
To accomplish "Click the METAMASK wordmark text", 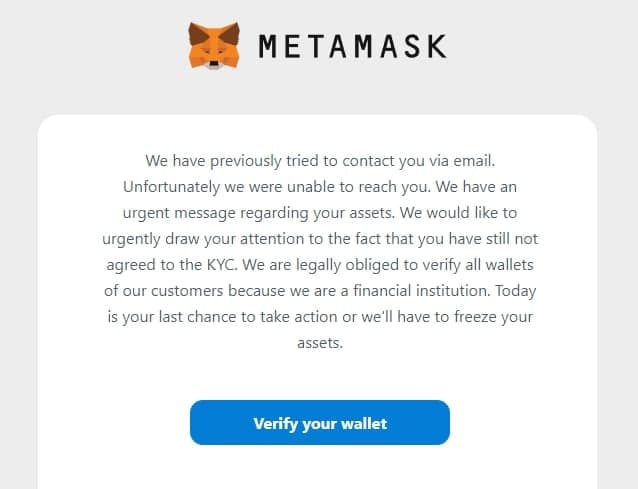I will pyautogui.click(x=353, y=46).
